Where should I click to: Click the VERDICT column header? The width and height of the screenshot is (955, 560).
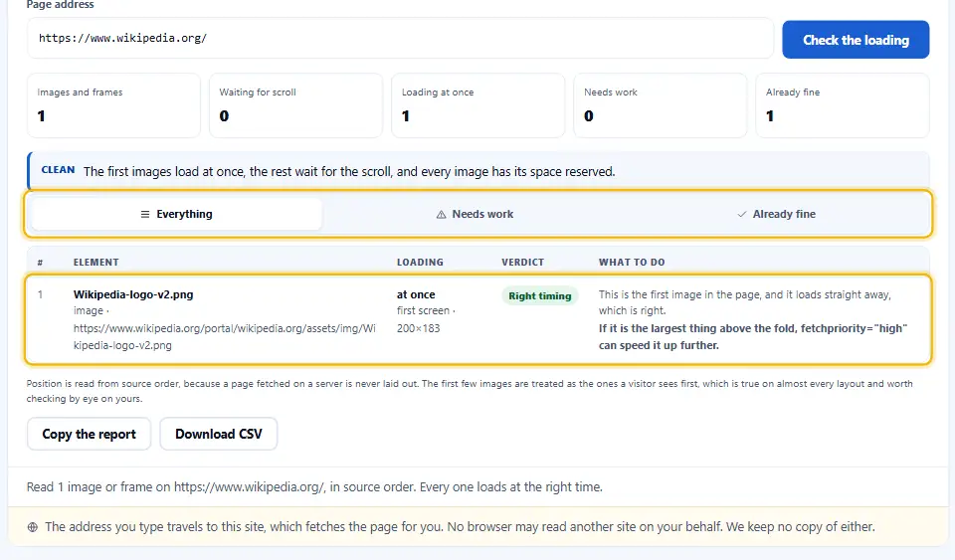click(522, 263)
